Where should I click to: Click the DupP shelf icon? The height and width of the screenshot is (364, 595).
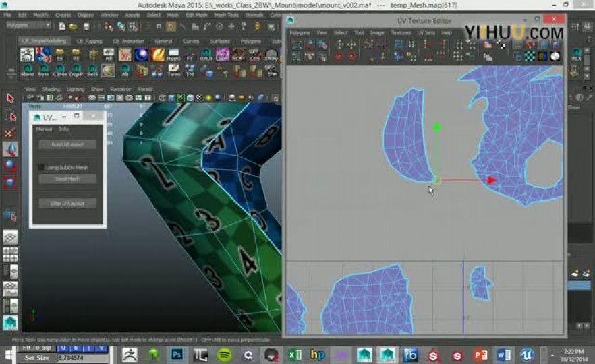point(76,71)
